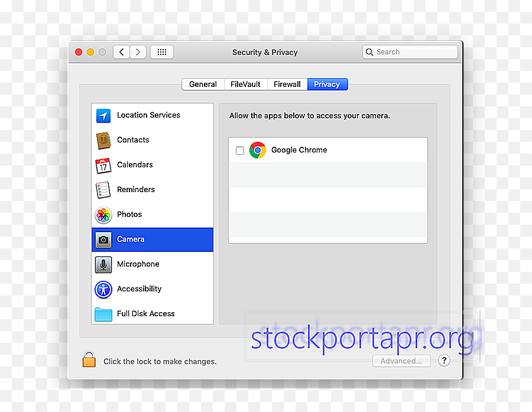
Task: Switch to the General tab
Action: tap(203, 84)
